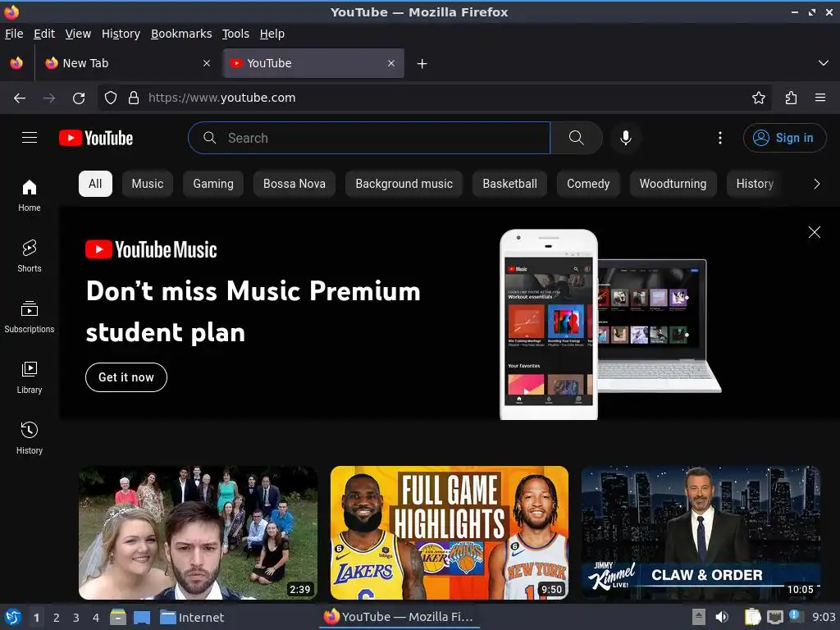Viewport: 840px width, 630px height.
Task: Click the Sign in button
Action: tap(784, 138)
